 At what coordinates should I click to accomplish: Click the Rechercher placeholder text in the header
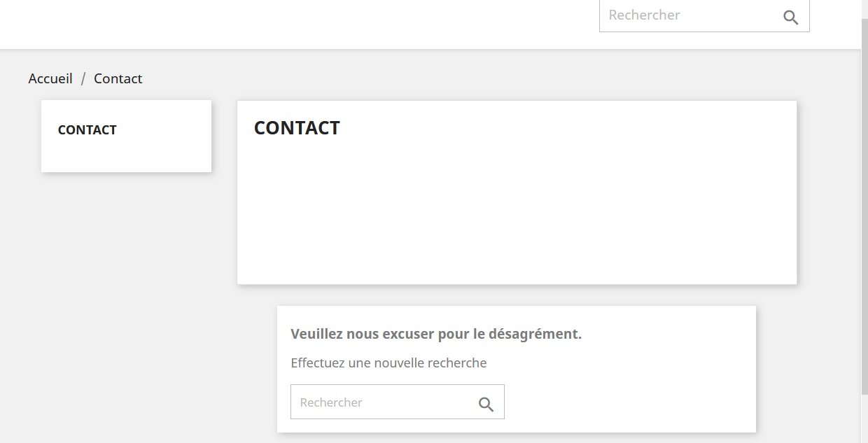(644, 15)
